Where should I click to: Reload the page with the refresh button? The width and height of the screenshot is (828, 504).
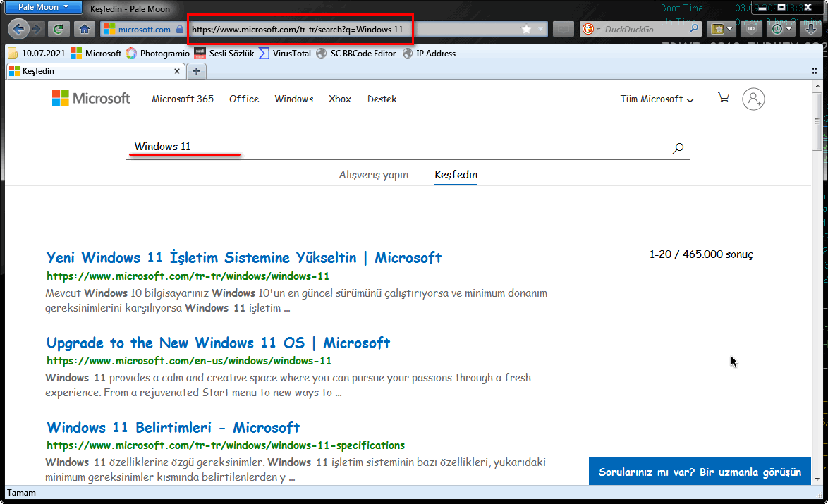point(59,29)
